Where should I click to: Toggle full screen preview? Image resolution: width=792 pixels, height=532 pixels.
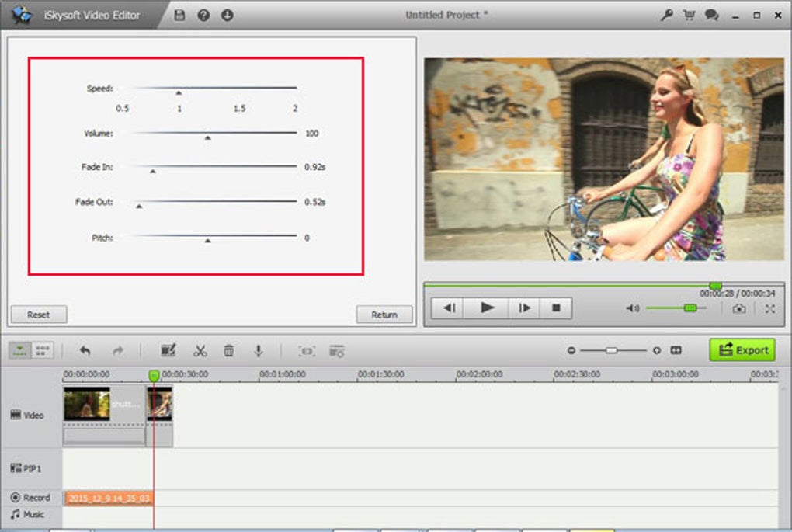point(769,308)
